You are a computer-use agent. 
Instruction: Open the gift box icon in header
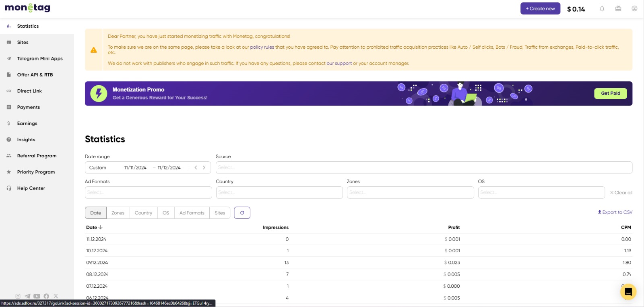(618, 8)
